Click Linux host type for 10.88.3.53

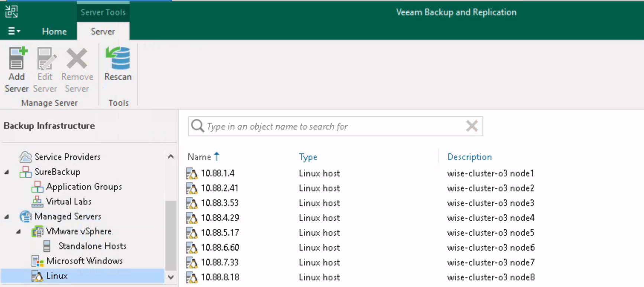(319, 203)
